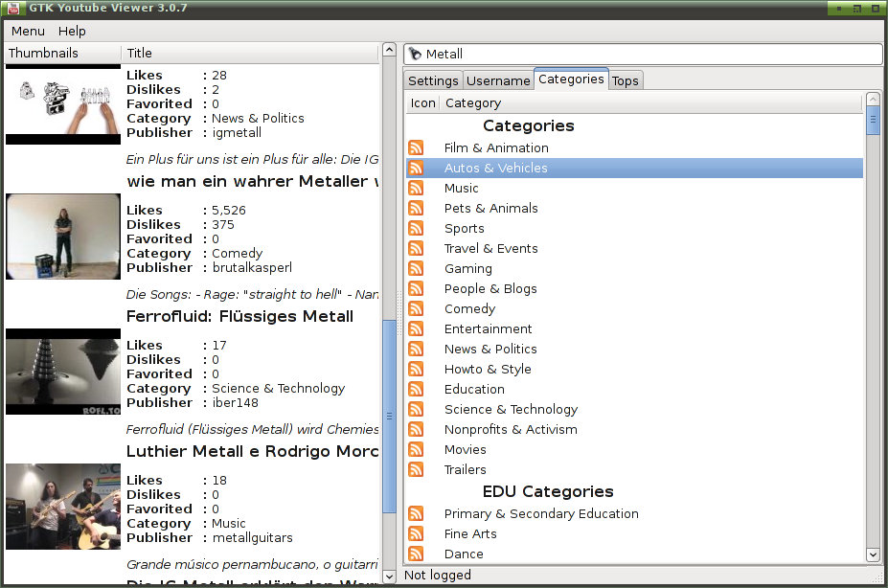Click the RSS icon beside Dance
The height and width of the screenshot is (588, 888).
pyautogui.click(x=416, y=554)
